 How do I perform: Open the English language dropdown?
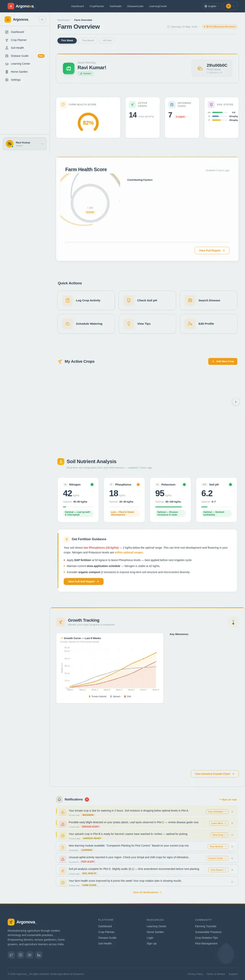click(212, 6)
